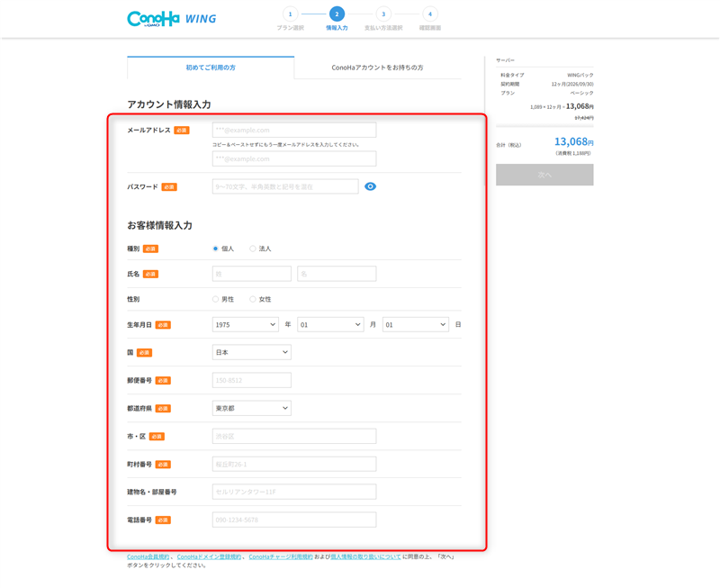
Task: Click step 1 plan selection circle
Action: tap(290, 14)
